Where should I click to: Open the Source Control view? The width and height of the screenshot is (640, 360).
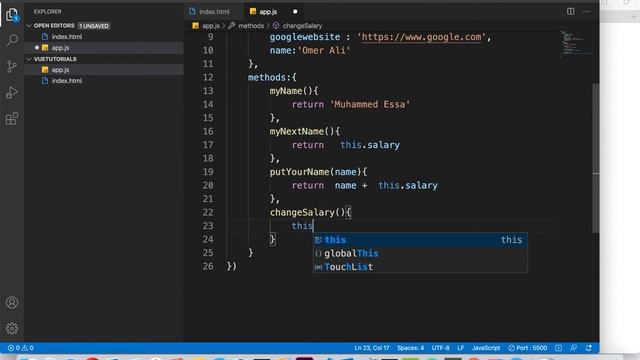12,66
